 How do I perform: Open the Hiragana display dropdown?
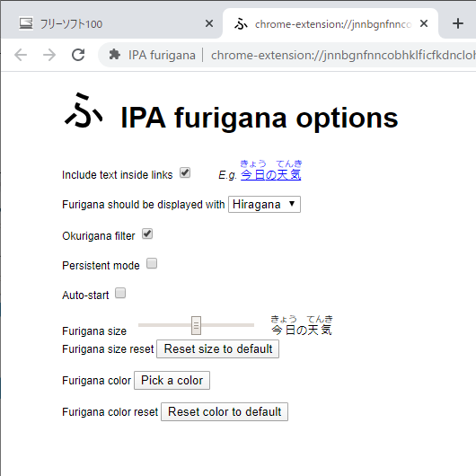[x=264, y=204]
